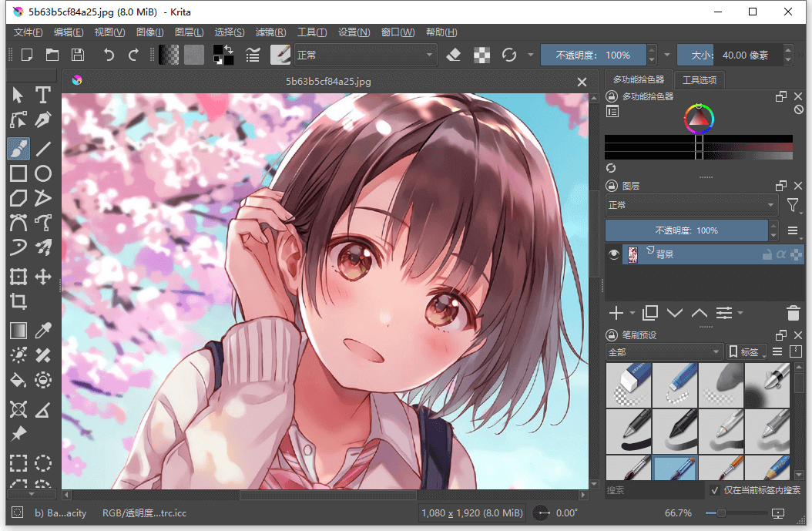This screenshot has height=531, width=812.
Task: Select the Rectangular Selection tool
Action: pyautogui.click(x=18, y=462)
